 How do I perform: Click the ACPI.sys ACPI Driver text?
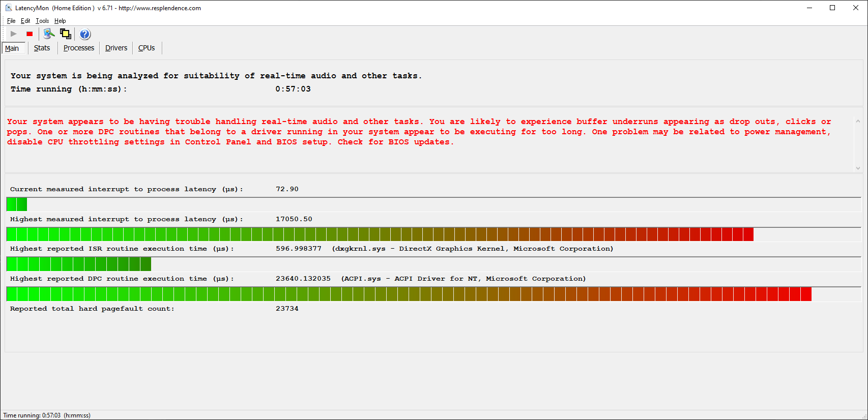pos(464,279)
